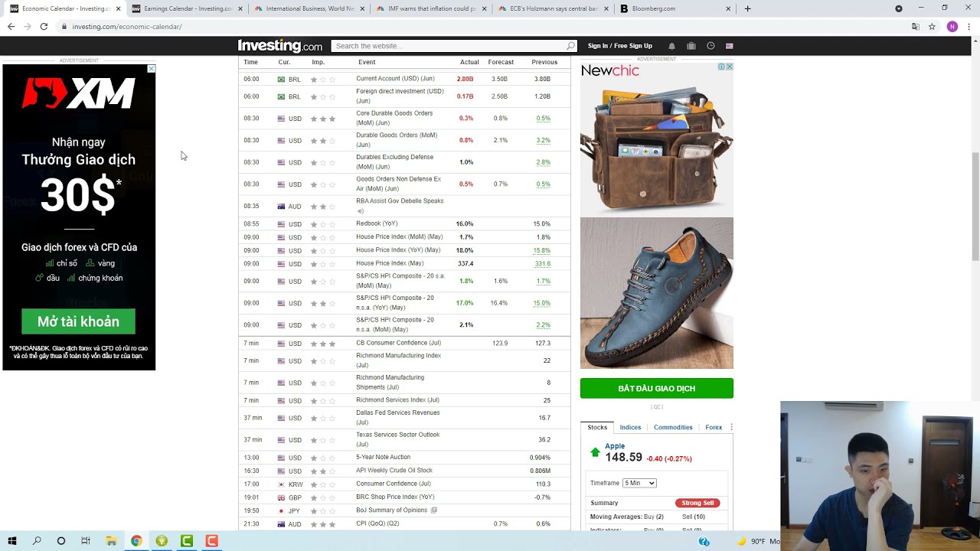Expand more options next to Forex tab
This screenshot has width=980, height=551.
731,427
